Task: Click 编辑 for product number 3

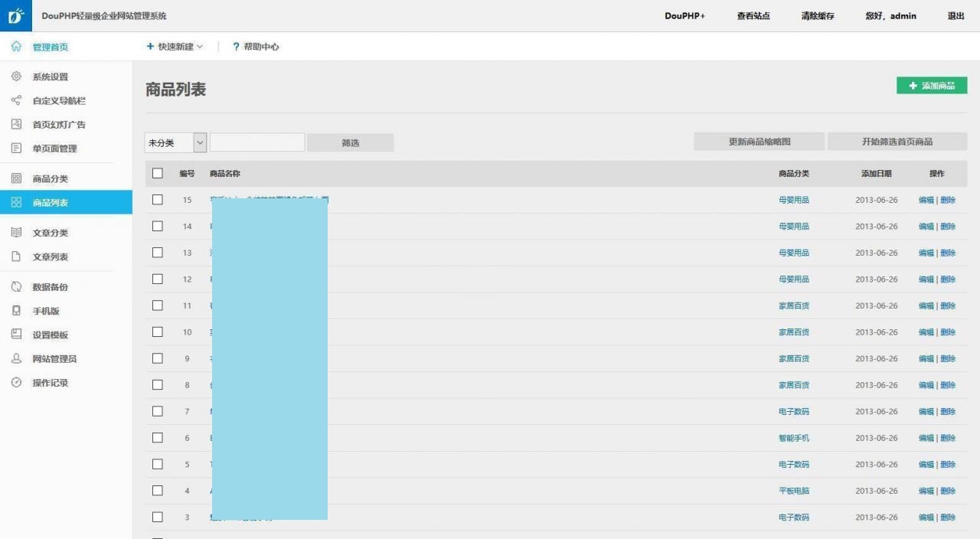Action: pyautogui.click(x=926, y=518)
